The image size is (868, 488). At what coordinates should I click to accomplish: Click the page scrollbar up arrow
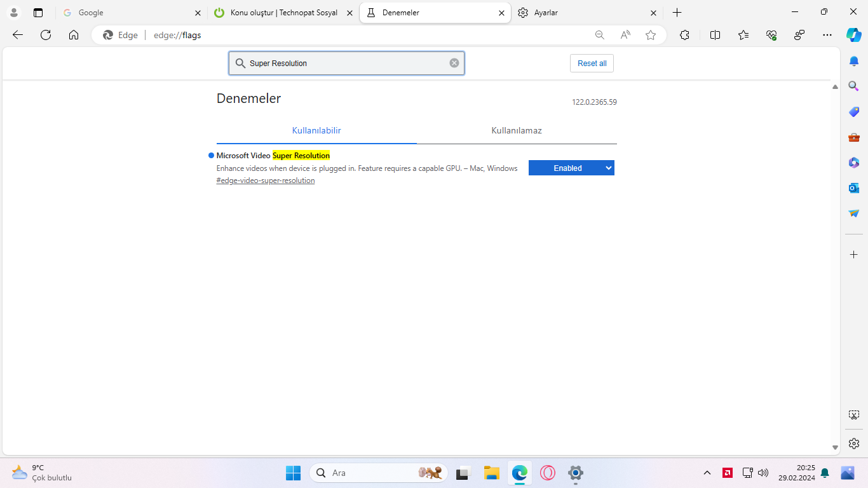coord(836,87)
